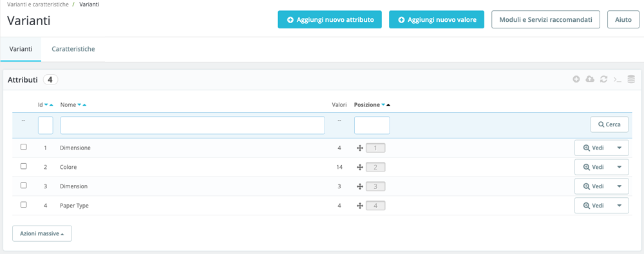This screenshot has height=254, width=644.
Task: Click Vedi button for Colore row
Action: click(x=593, y=167)
